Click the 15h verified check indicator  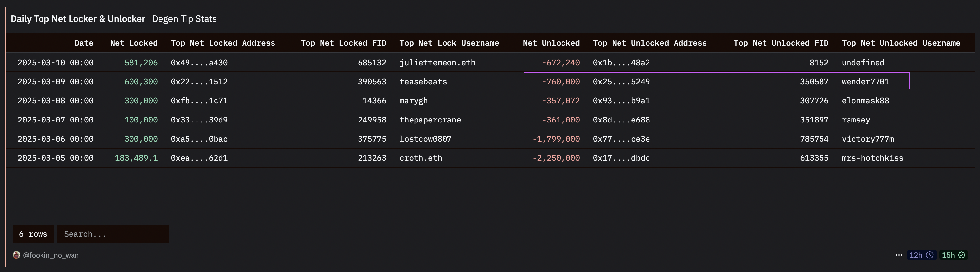pos(953,255)
